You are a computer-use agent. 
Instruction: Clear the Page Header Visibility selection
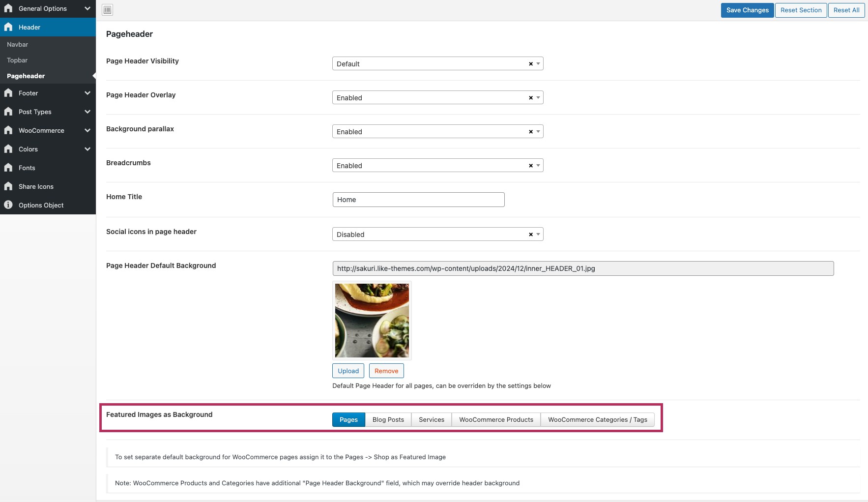click(531, 64)
